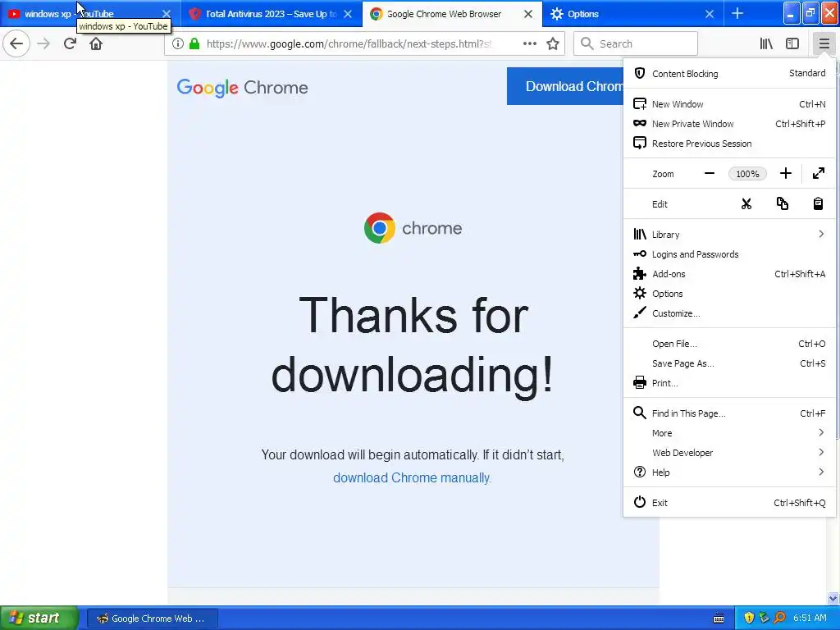This screenshot has height=630, width=840.
Task: Select Customize... in the menu
Action: pos(728,313)
